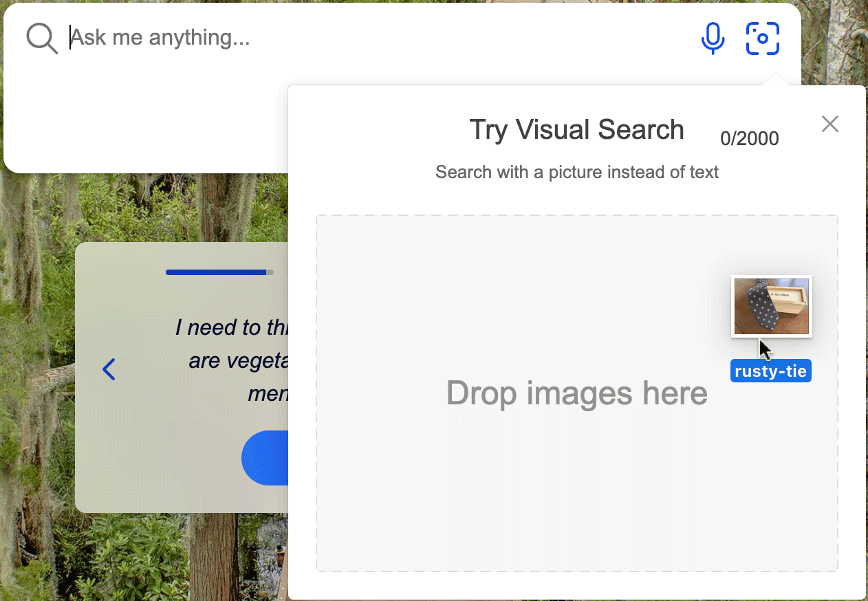Viewport: 868px width, 601px height.
Task: Select the italic 'I need to...' prompt text
Action: pyautogui.click(x=232, y=360)
